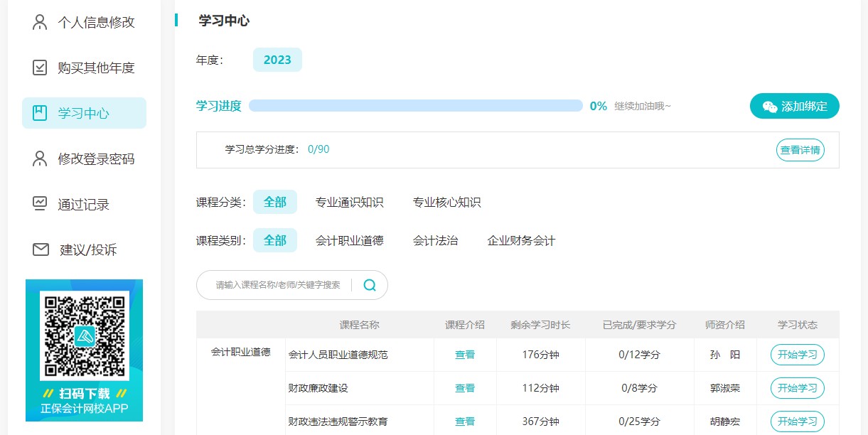Click the person icon beside 个人信息修改

tap(40, 22)
